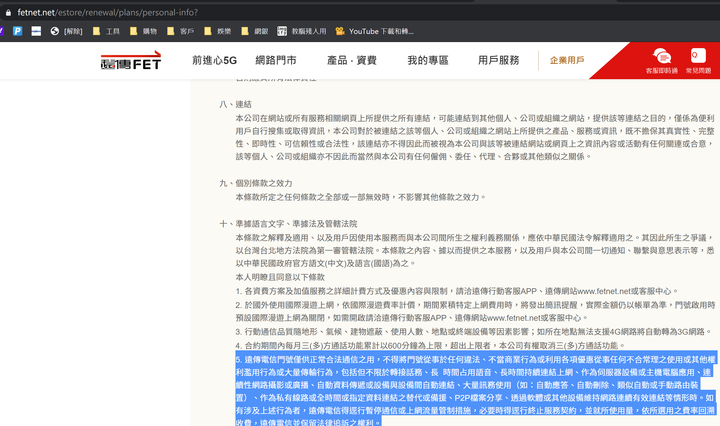Viewport: 720px width, 426px height.
Task: Open 客服即時通 chat icon
Action: pyautogui.click(x=662, y=61)
